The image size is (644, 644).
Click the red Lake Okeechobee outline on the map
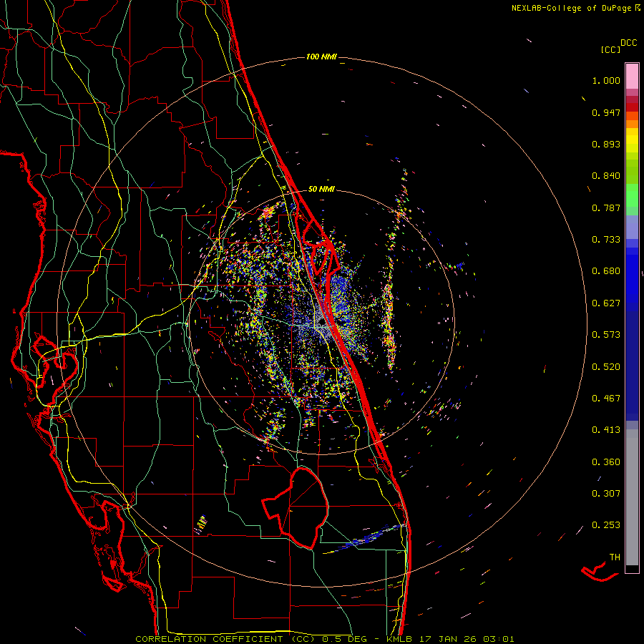(x=296, y=507)
